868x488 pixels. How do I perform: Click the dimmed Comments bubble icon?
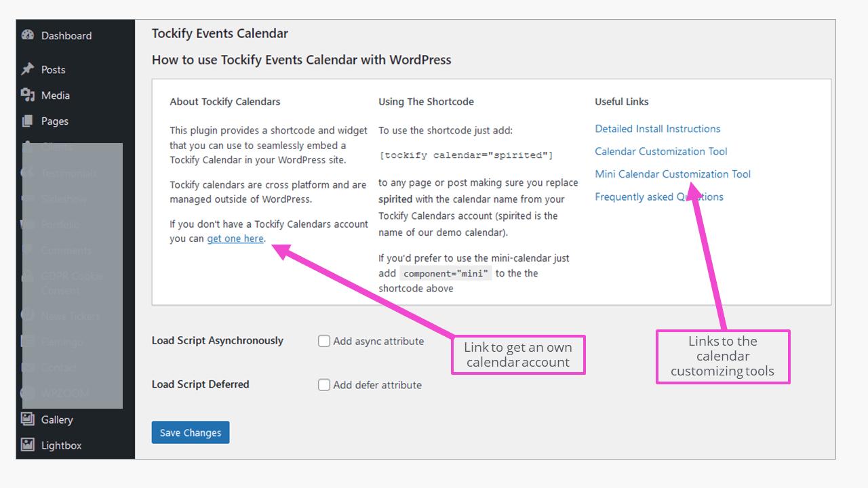point(28,250)
